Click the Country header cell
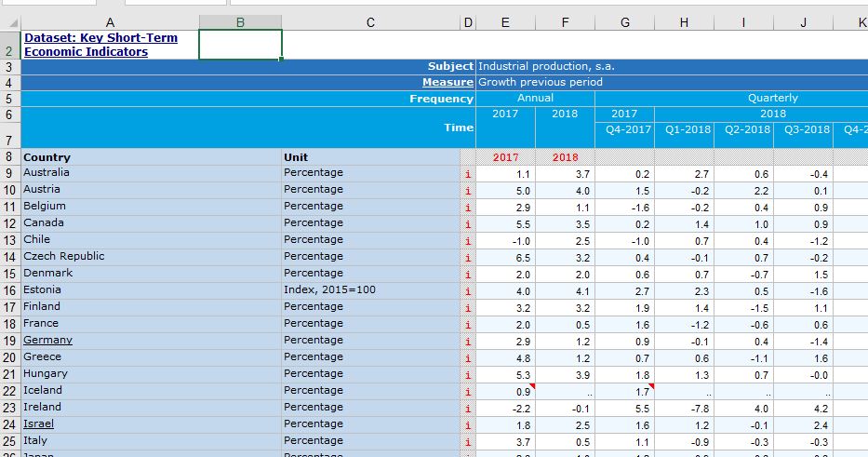The width and height of the screenshot is (868, 457). [x=151, y=157]
